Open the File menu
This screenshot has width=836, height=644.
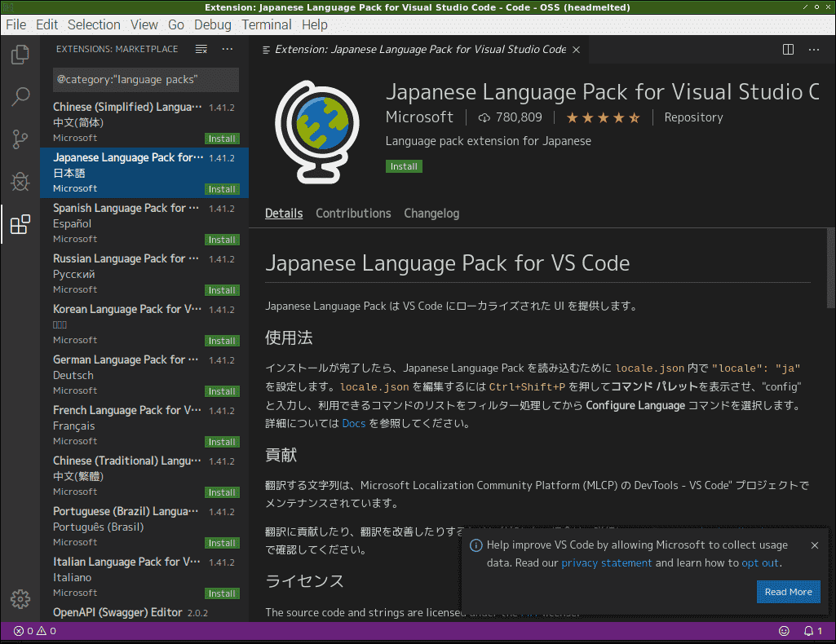click(x=16, y=25)
